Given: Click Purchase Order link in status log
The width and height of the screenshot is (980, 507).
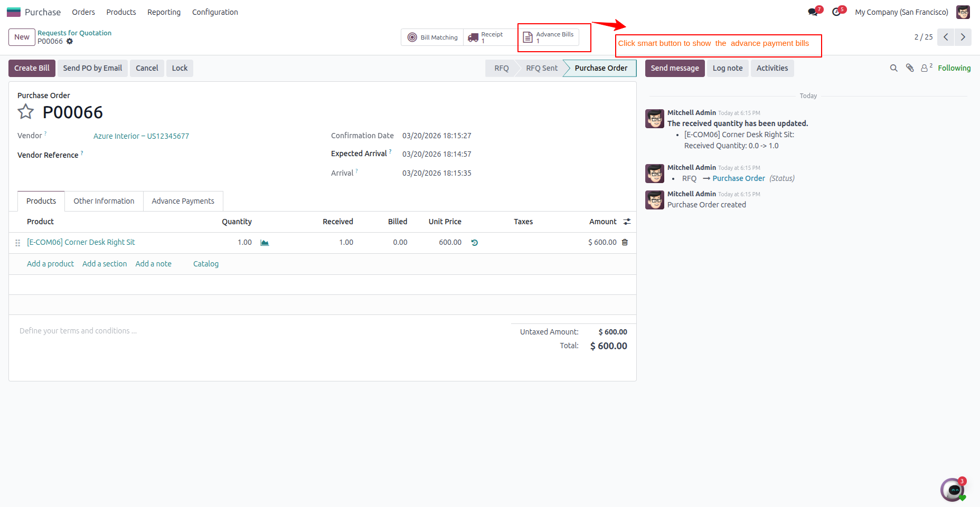Looking at the screenshot, I should (739, 178).
